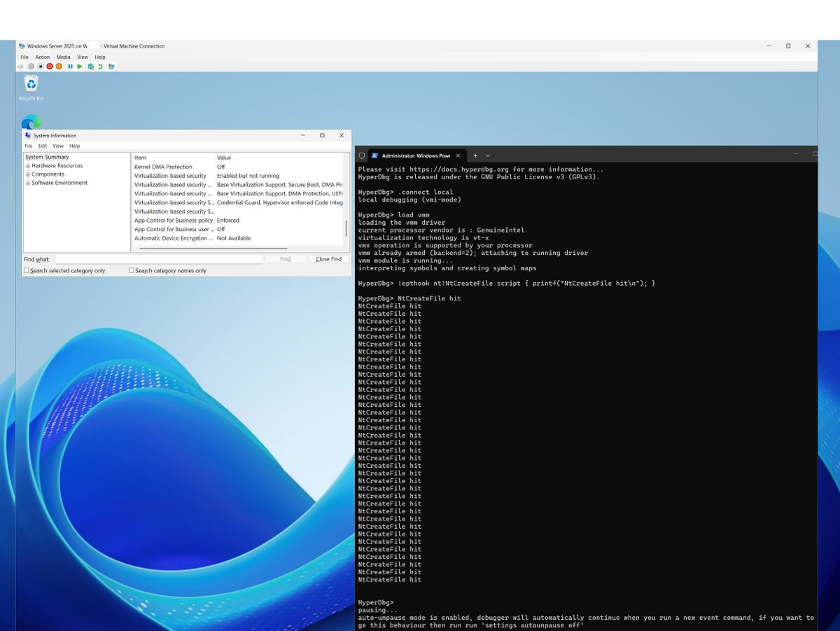Click the '.connect local' command line
Viewport: 840px width, 631px height.
[x=405, y=192]
